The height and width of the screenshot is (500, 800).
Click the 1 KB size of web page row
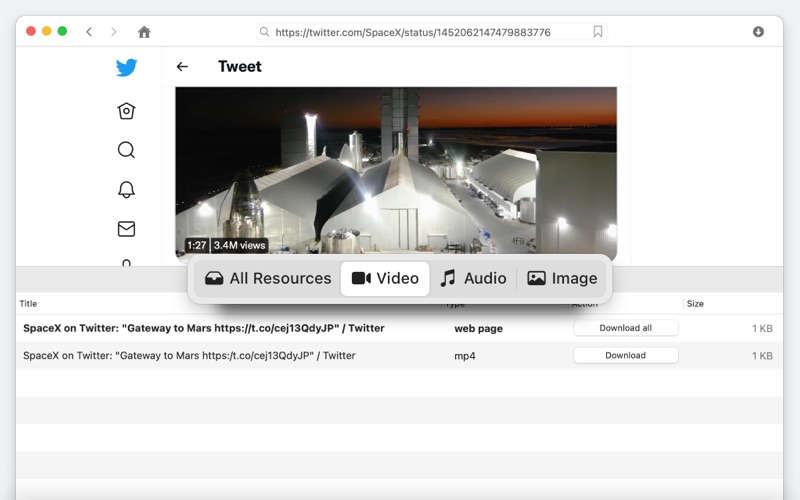point(762,329)
